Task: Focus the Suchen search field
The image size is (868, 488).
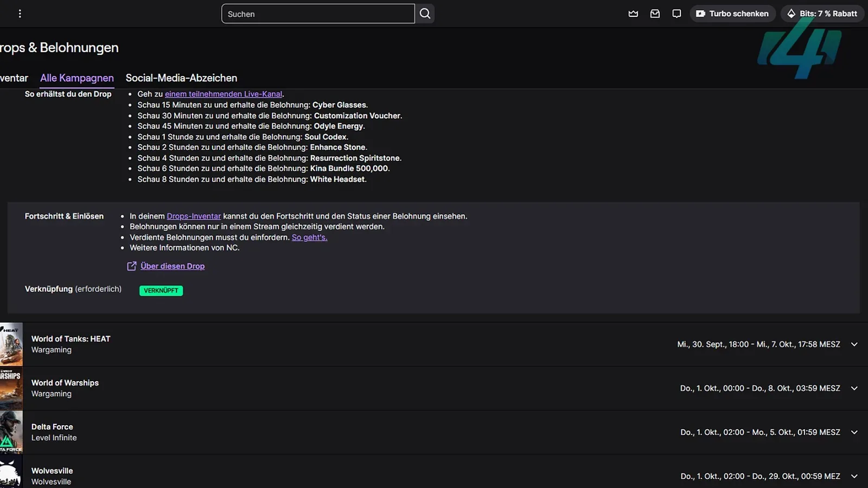Action: pyautogui.click(x=318, y=14)
